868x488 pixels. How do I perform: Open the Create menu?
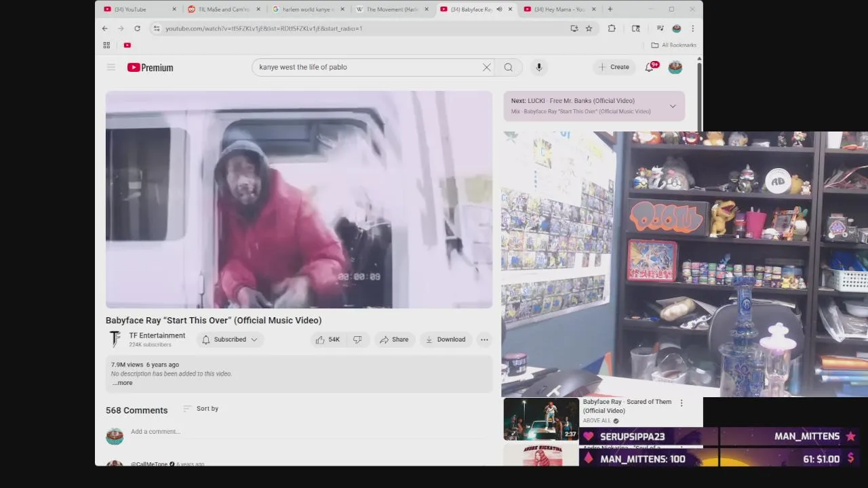click(x=614, y=67)
